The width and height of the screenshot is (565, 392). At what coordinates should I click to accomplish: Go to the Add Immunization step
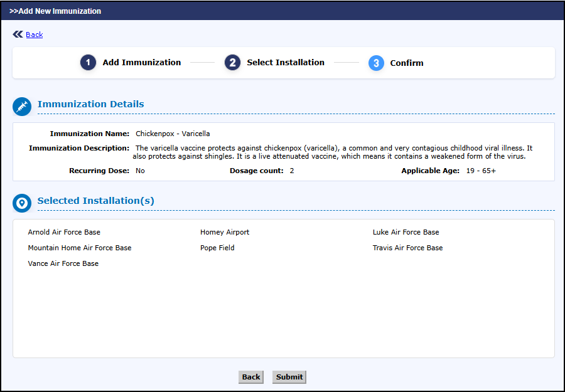point(141,63)
